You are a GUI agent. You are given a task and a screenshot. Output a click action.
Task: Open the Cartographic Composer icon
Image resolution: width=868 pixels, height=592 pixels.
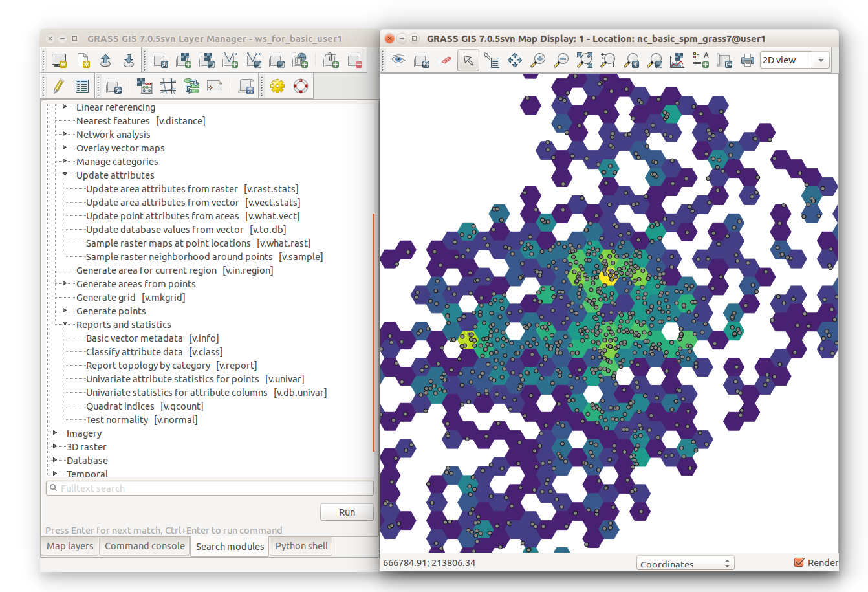point(215,86)
